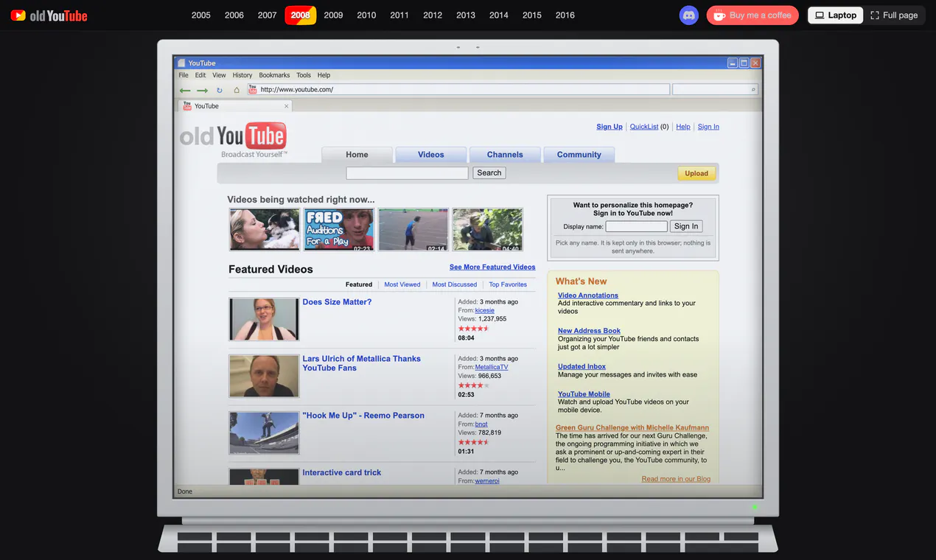
Task: Select year 2005
Action: pyautogui.click(x=201, y=15)
